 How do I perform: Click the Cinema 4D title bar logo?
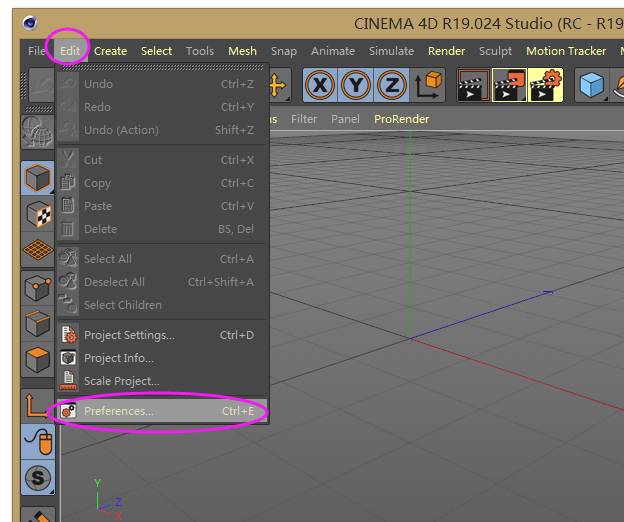click(x=30, y=23)
